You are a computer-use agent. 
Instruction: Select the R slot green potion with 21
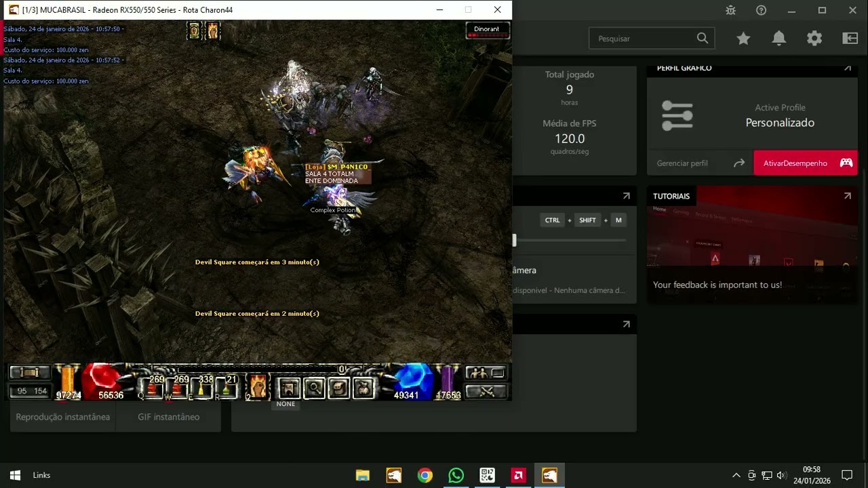pyautogui.click(x=228, y=387)
